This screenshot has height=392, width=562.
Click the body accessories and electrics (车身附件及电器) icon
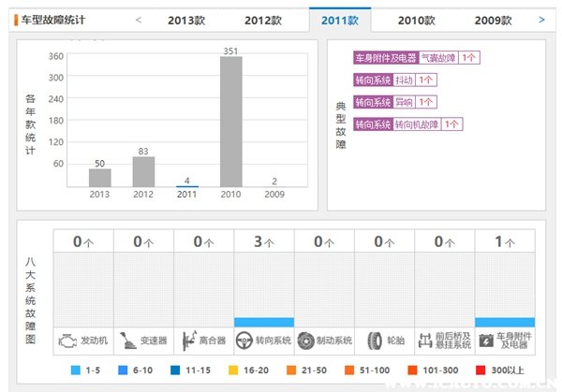tap(485, 341)
